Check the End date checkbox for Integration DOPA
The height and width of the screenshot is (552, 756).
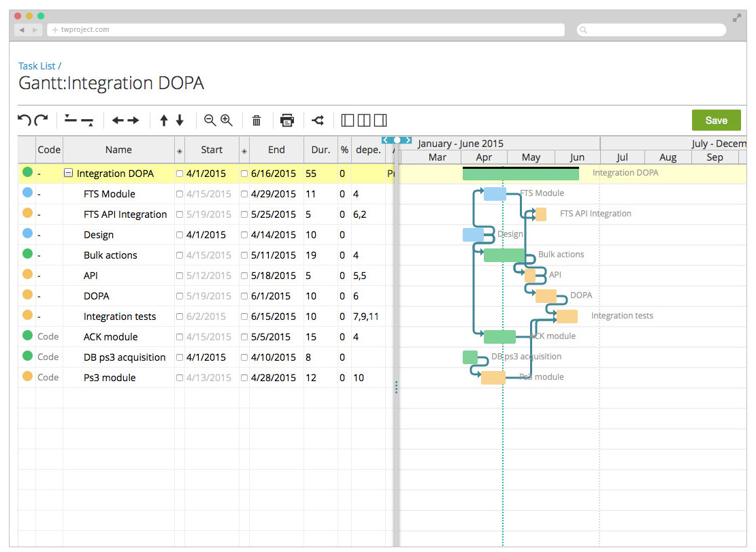tap(244, 174)
